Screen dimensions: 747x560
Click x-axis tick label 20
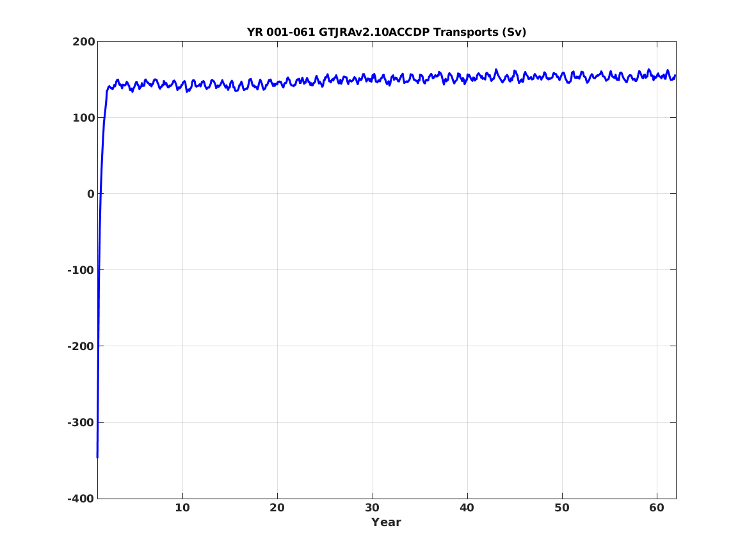pyautogui.click(x=277, y=508)
